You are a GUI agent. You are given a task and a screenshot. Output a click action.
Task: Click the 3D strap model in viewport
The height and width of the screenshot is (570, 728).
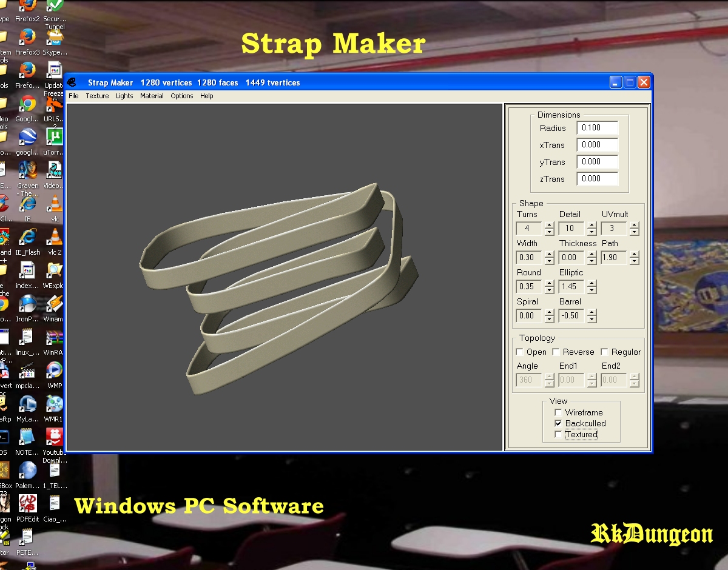[x=279, y=288]
